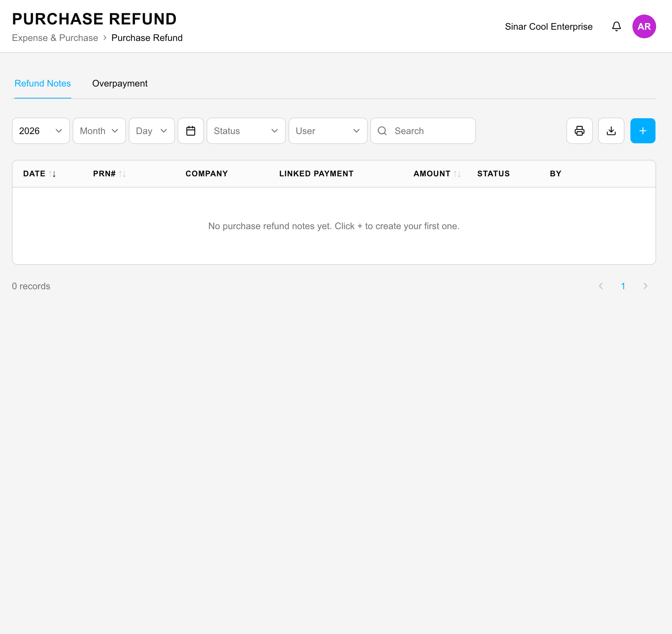Click the By column header
This screenshot has height=634, width=672.
[555, 174]
